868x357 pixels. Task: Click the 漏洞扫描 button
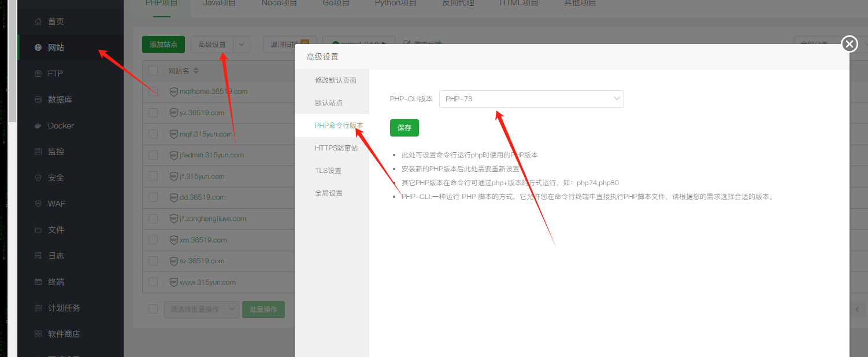289,45
